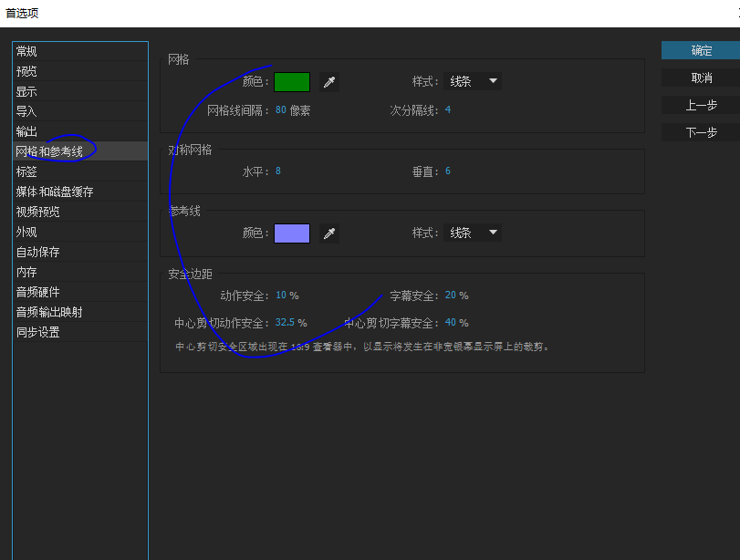Go back using the 上一步 button
Viewport: 740px width, 560px height.
(x=698, y=105)
